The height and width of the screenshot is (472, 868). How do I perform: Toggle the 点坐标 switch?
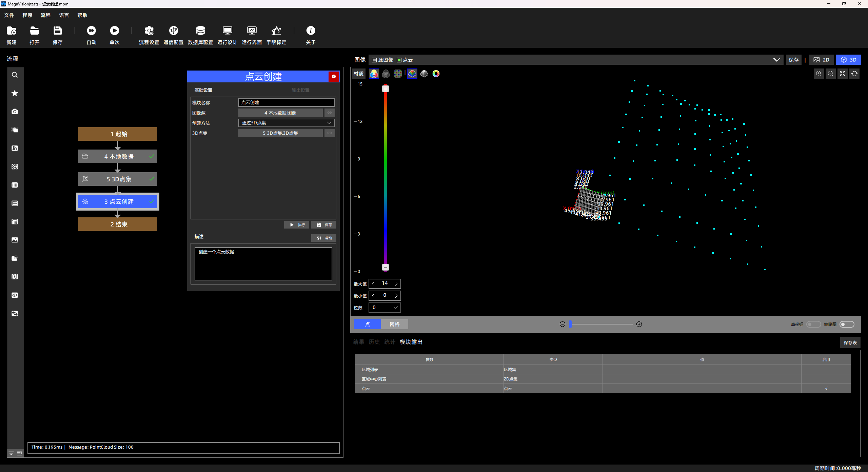point(813,324)
